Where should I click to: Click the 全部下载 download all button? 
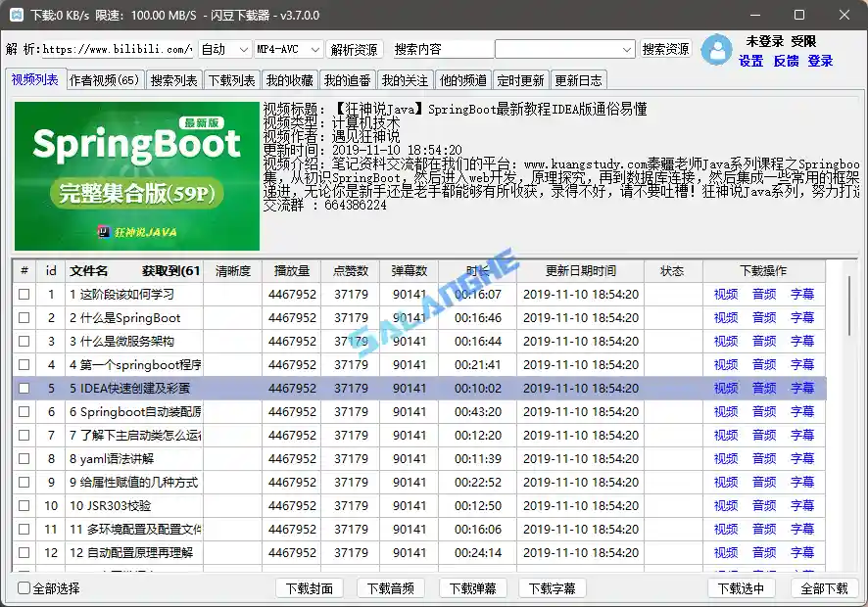click(x=824, y=590)
